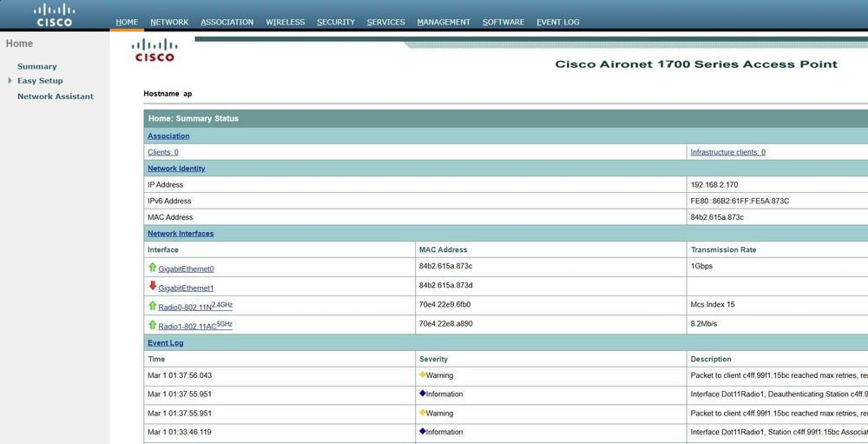This screenshot has height=444, width=868.
Task: Open the SOFTWARE tab
Action: 503,23
